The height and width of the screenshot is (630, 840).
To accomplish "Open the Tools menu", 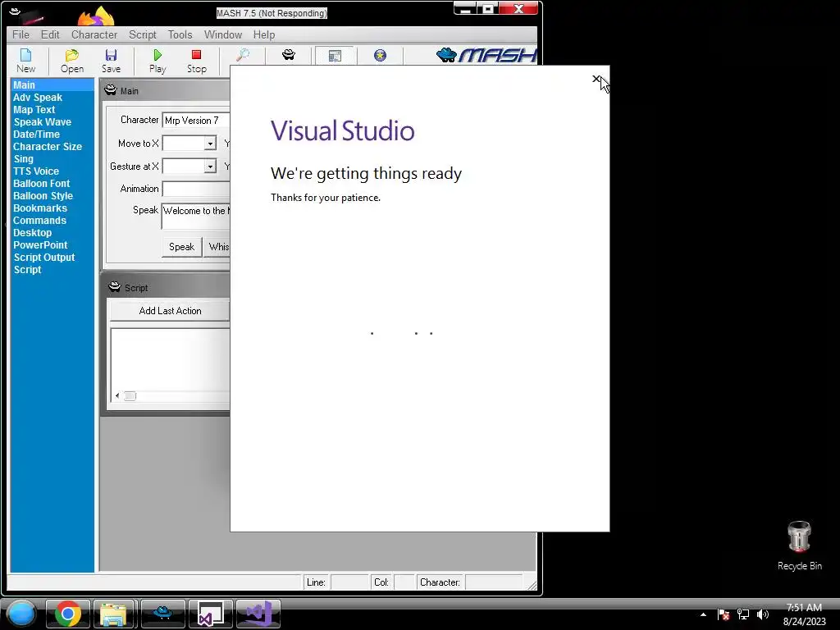I will pyautogui.click(x=180, y=34).
